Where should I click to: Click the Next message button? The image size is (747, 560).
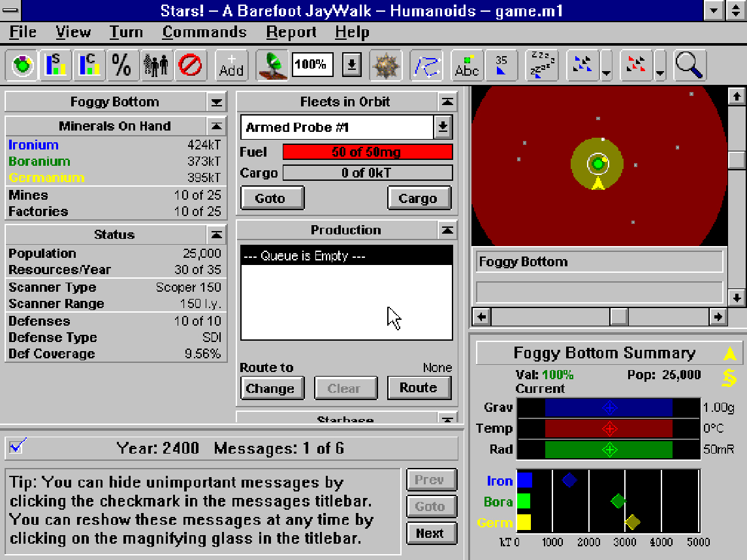pos(429,533)
